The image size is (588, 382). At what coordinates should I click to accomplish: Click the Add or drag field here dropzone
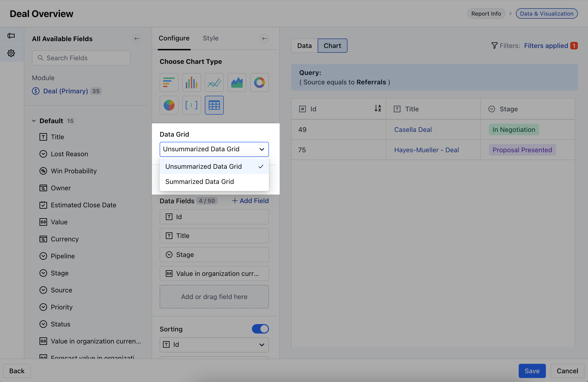(x=214, y=297)
